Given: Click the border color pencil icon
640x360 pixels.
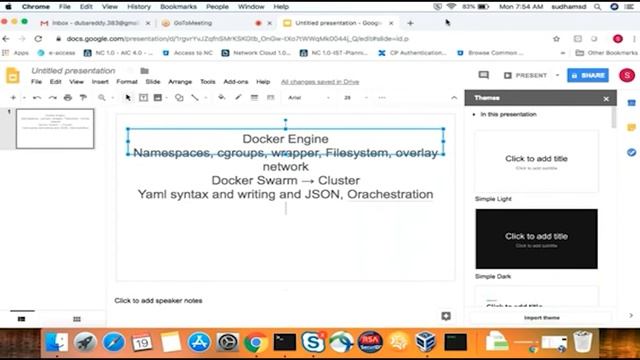Looking at the screenshot, I should click(x=238, y=98).
